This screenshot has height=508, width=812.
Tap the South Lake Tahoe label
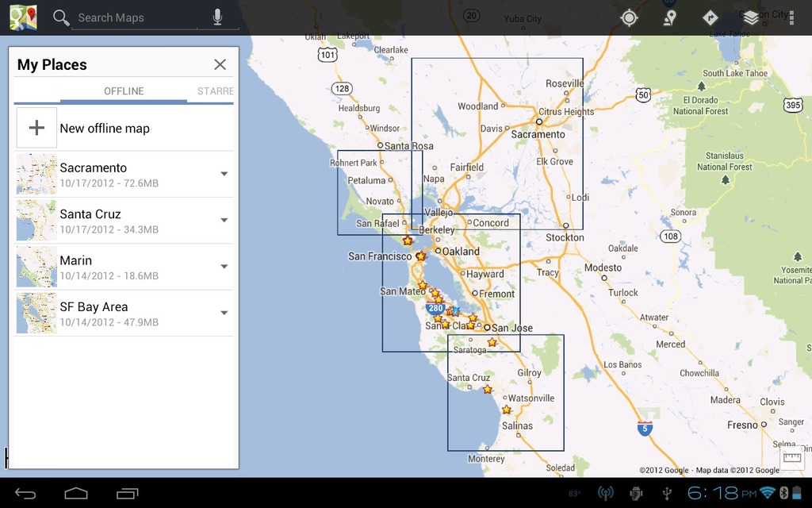tap(735, 73)
